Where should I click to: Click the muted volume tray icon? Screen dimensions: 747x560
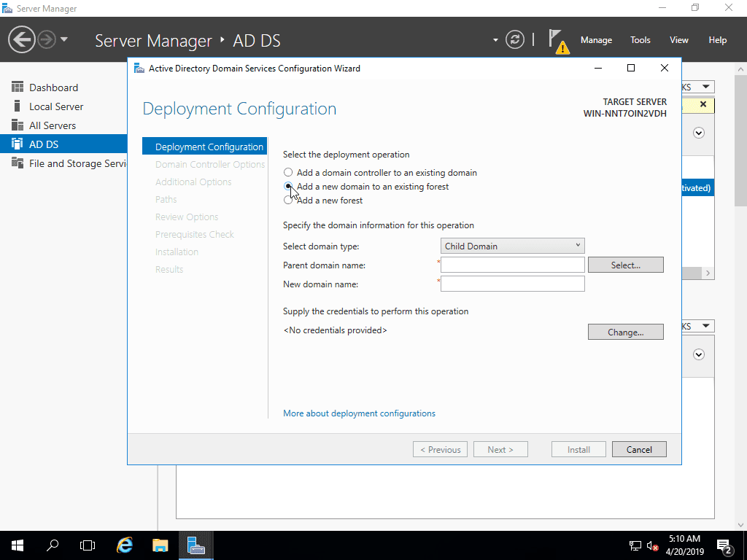click(x=652, y=545)
